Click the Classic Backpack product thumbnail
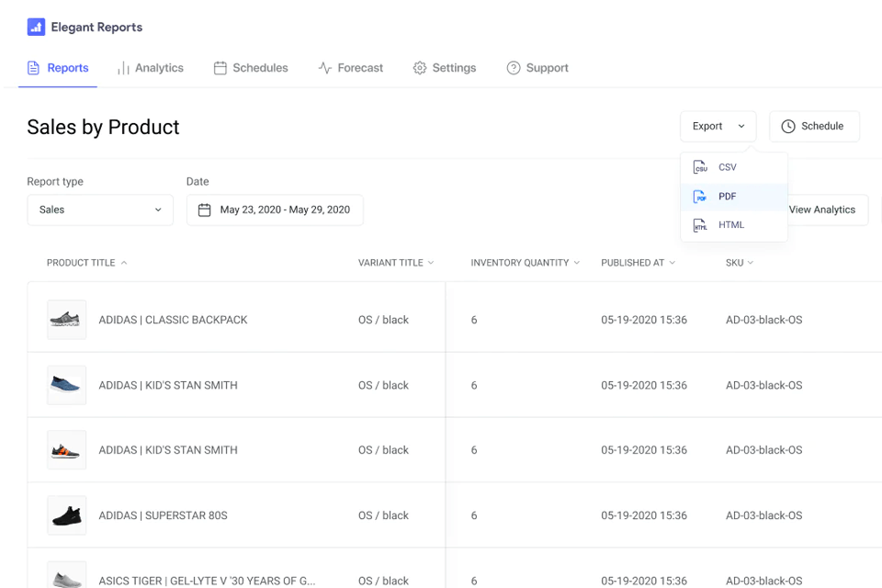This screenshot has height=588, width=882. click(x=66, y=320)
